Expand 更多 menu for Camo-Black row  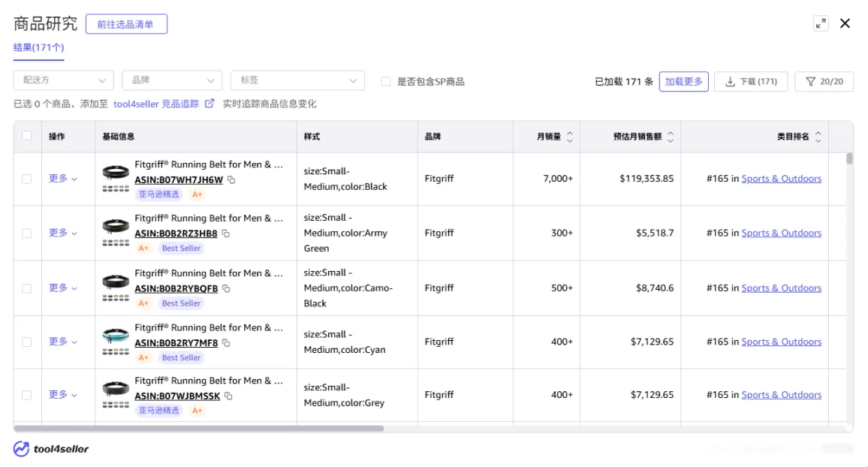click(62, 288)
